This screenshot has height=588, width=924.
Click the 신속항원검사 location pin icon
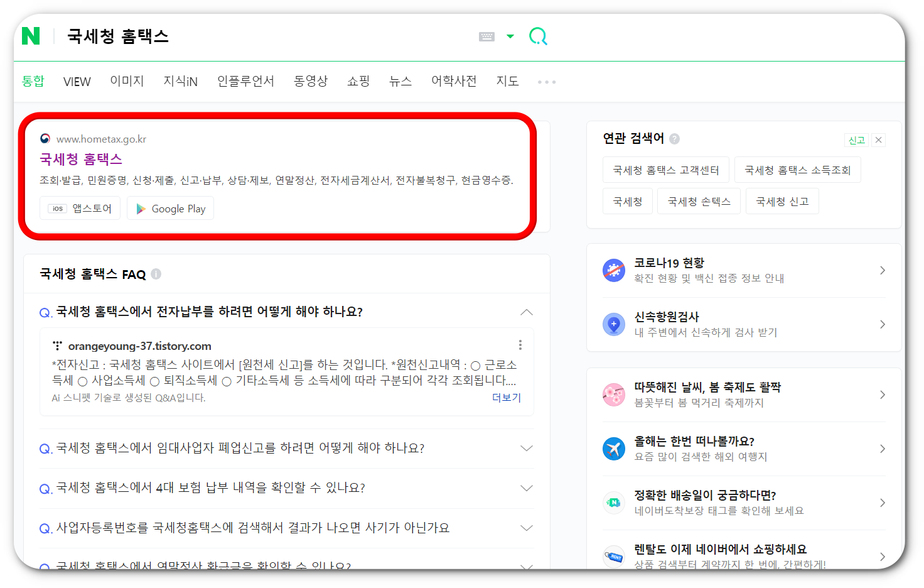point(613,324)
